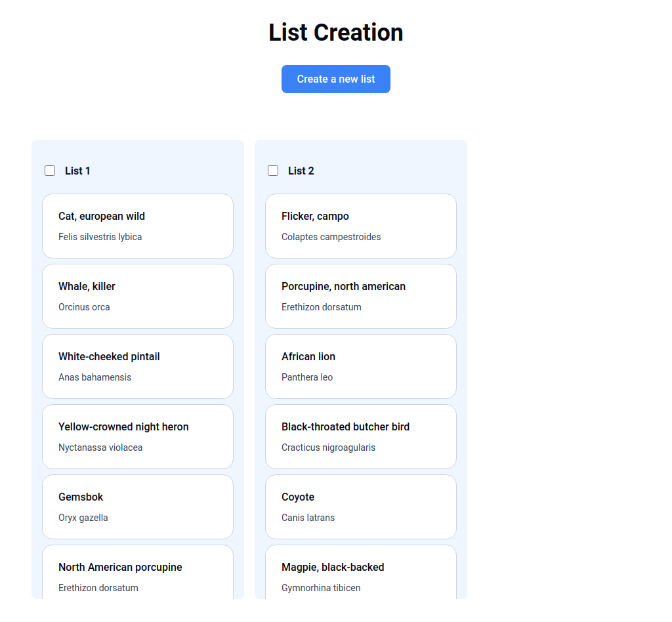Select the Black-throated butcher bird card
The image size is (672, 622).
(360, 436)
